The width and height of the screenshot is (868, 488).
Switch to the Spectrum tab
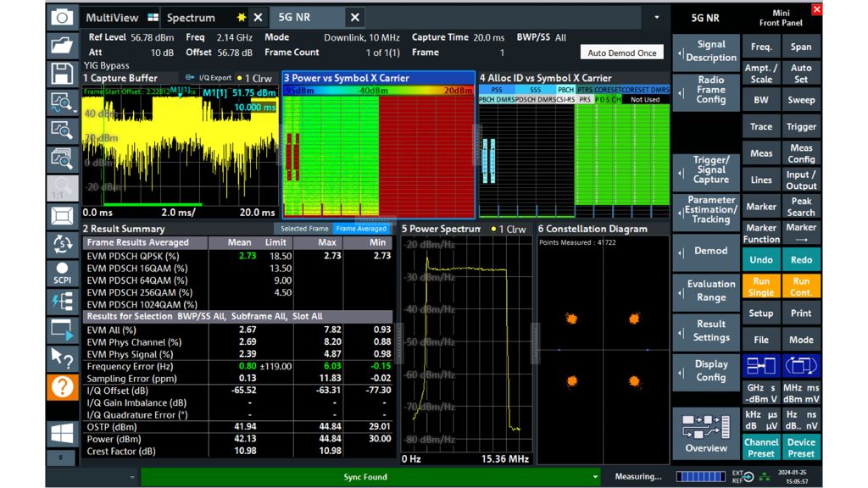190,17
